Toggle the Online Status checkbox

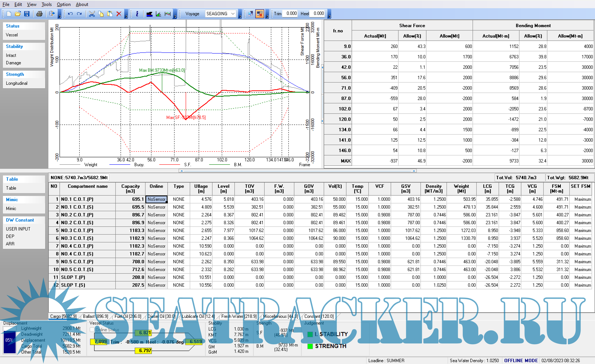pos(92,329)
